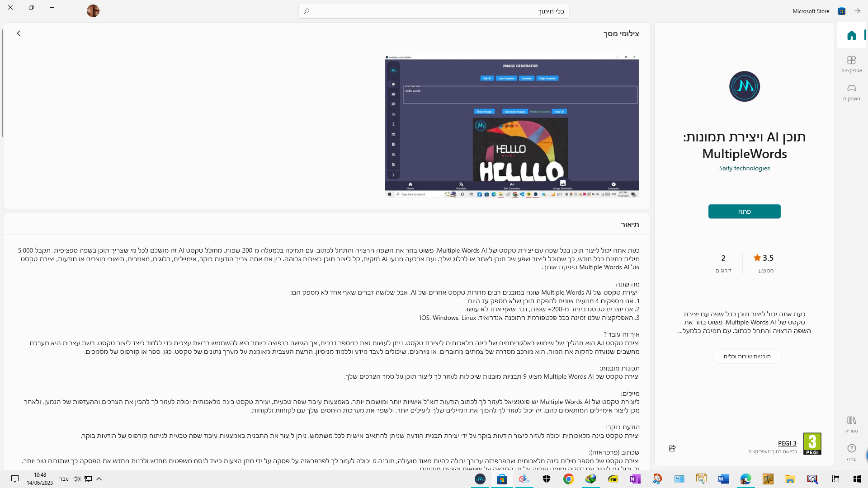Open Microsoft Edge from the taskbar
The height and width of the screenshot is (488, 868).
(x=745, y=479)
